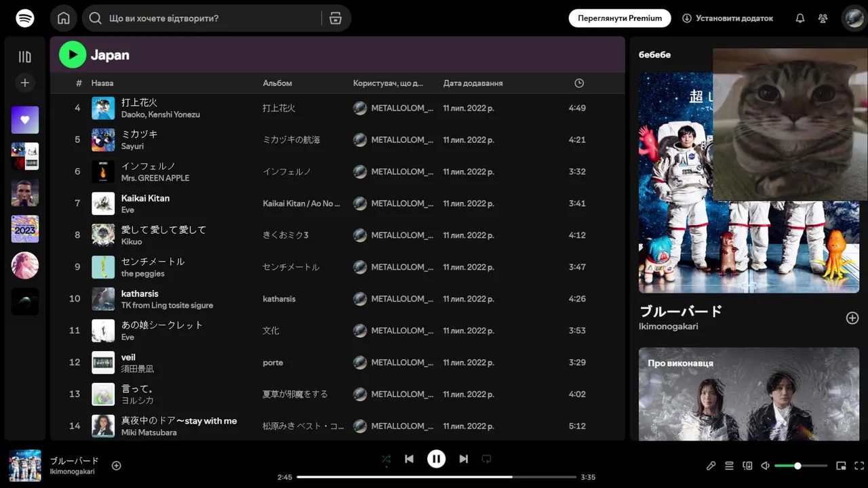868x488 pixels.
Task: Open notifications bell icon
Action: pyautogui.click(x=800, y=18)
